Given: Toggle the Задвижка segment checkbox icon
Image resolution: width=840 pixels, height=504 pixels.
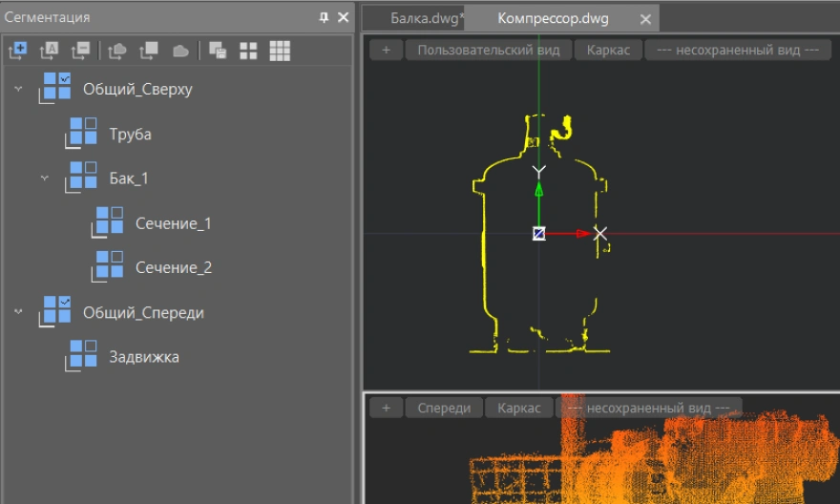Looking at the screenshot, I should click(x=84, y=355).
